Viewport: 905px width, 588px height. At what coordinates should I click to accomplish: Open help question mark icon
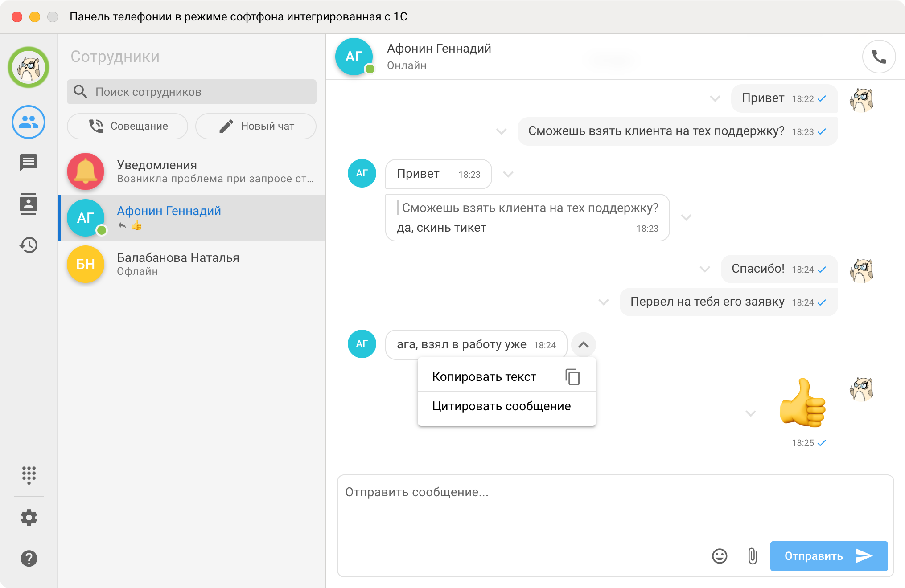[x=29, y=558]
